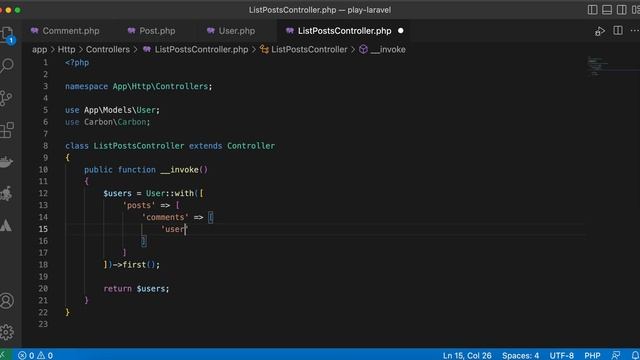Split the editor to the right
This screenshot has width=640, height=360.
click(618, 31)
